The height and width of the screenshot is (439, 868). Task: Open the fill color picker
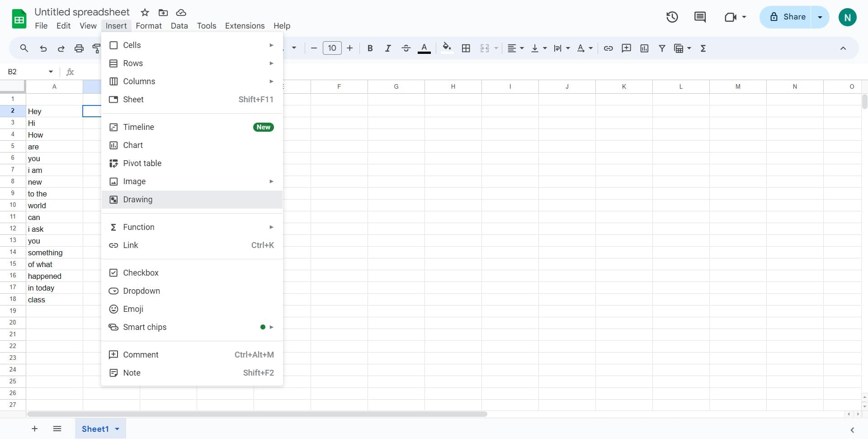click(447, 48)
